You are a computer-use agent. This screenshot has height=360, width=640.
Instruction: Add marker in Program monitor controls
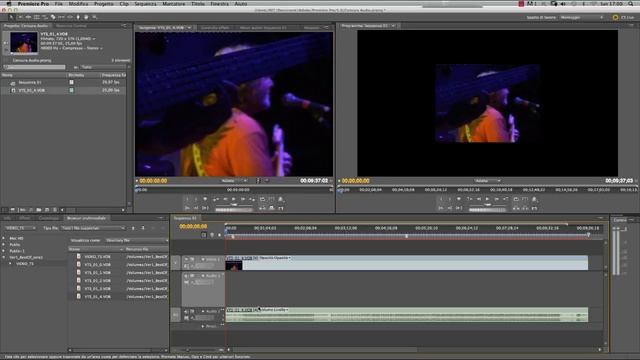[x=459, y=199]
